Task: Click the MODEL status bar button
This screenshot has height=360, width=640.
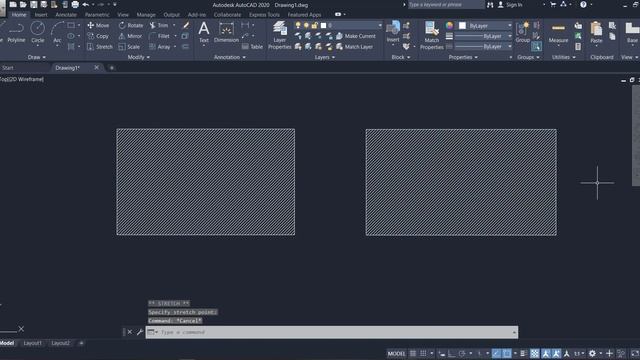Action: pos(396,353)
